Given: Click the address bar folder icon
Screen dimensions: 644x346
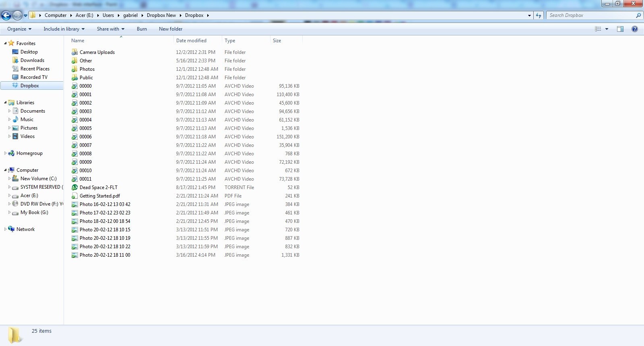Looking at the screenshot, I should point(33,15).
